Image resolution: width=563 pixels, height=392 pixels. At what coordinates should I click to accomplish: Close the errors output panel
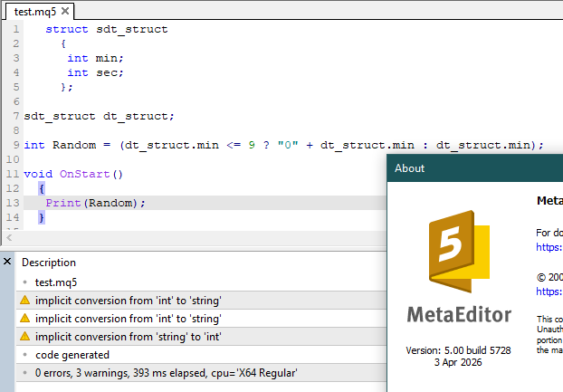pyautogui.click(x=7, y=262)
